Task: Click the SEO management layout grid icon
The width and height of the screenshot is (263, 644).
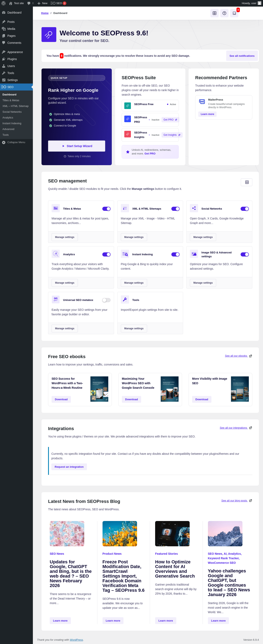Action: 247,182
